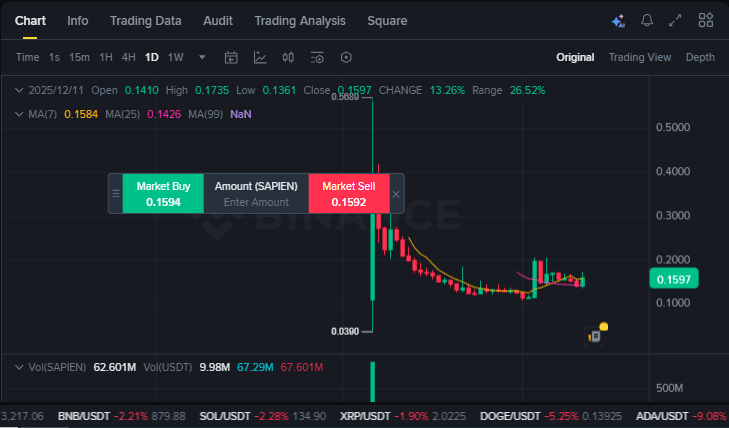Expand chart to fullscreen with arrows icon

click(675, 20)
